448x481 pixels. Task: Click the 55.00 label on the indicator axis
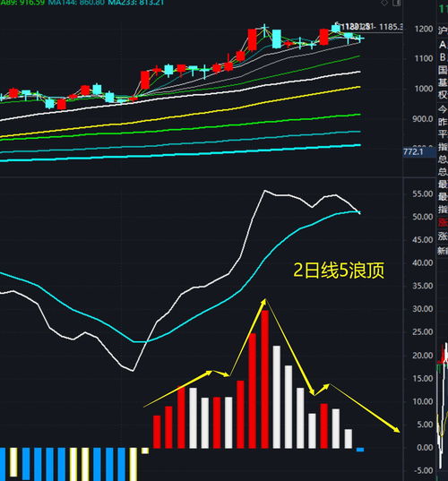(x=423, y=193)
